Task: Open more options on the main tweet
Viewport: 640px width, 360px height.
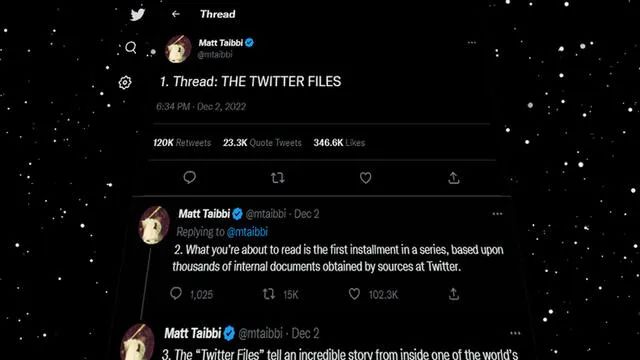Action: tap(472, 42)
